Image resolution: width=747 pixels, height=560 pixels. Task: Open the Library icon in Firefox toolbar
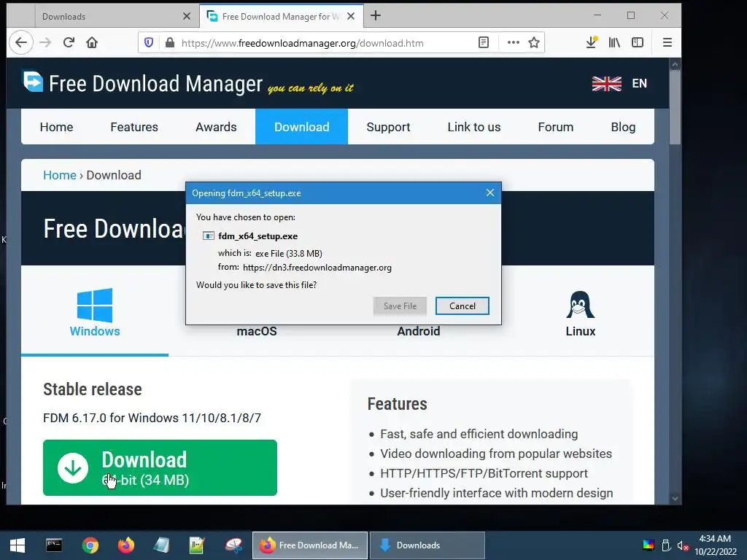coord(614,42)
